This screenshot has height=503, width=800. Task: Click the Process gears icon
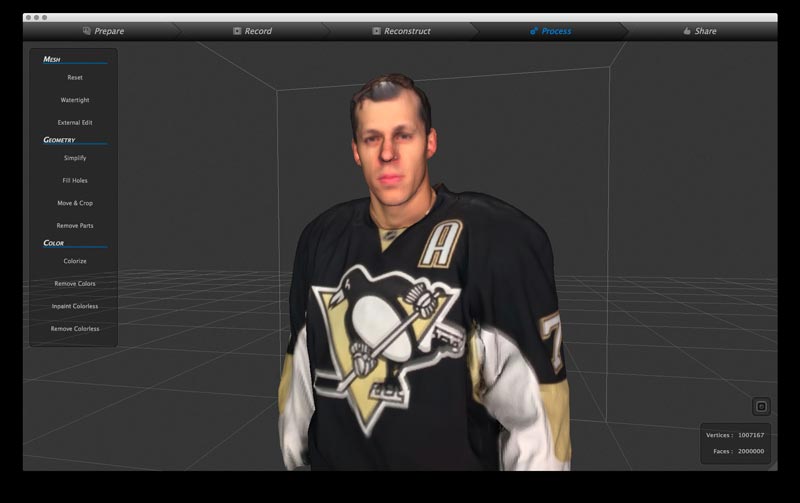[534, 31]
